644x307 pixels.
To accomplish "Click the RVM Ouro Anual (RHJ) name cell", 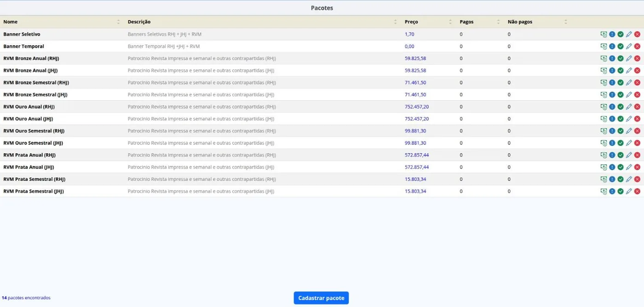I will tap(29, 107).
